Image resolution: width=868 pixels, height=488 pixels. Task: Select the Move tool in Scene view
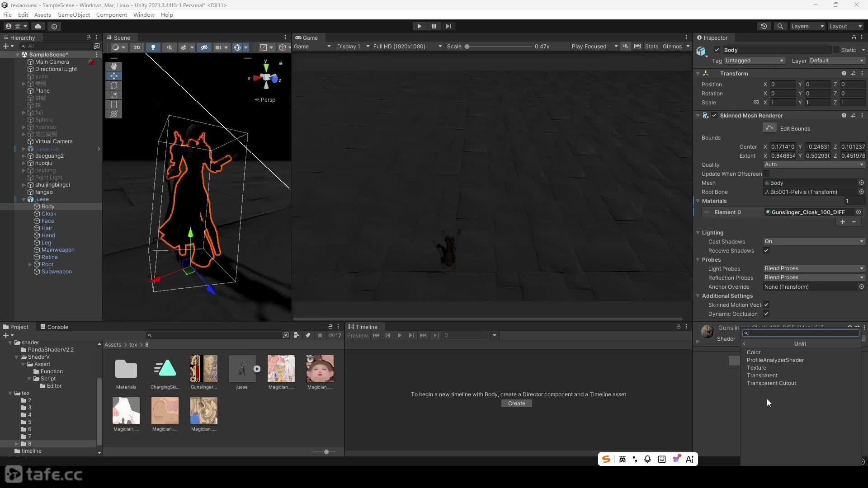(x=113, y=76)
